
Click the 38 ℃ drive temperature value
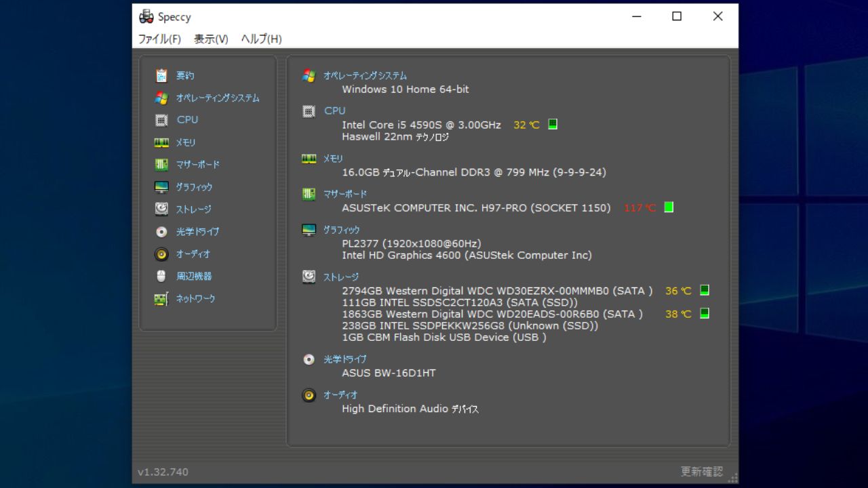coord(678,314)
